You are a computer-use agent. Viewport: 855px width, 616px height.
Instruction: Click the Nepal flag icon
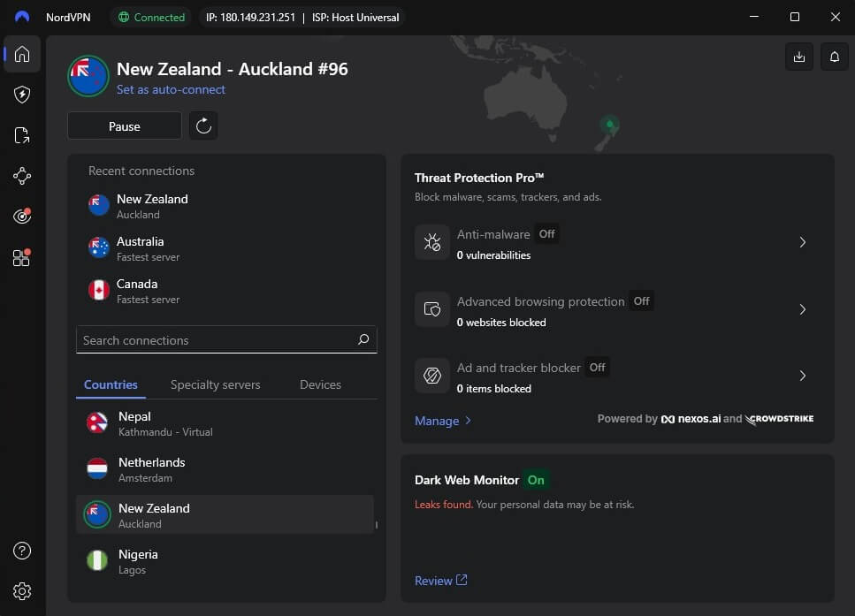click(97, 423)
